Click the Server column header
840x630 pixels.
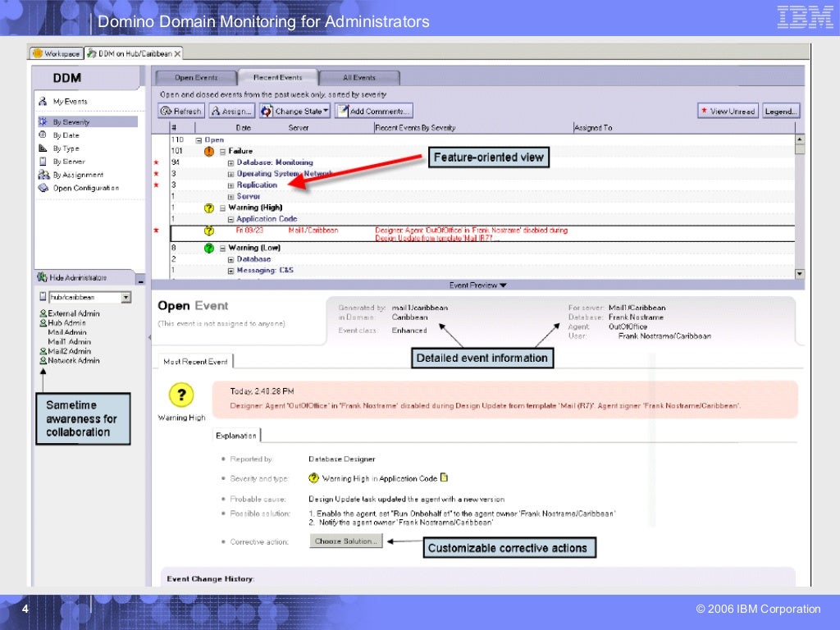(x=299, y=127)
